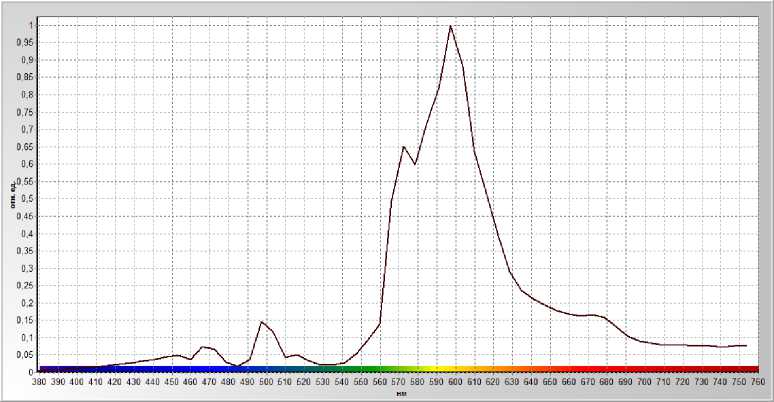This screenshot has width=774, height=402.
Task: Click the x-axis unit title below 600
Action: tap(401, 394)
